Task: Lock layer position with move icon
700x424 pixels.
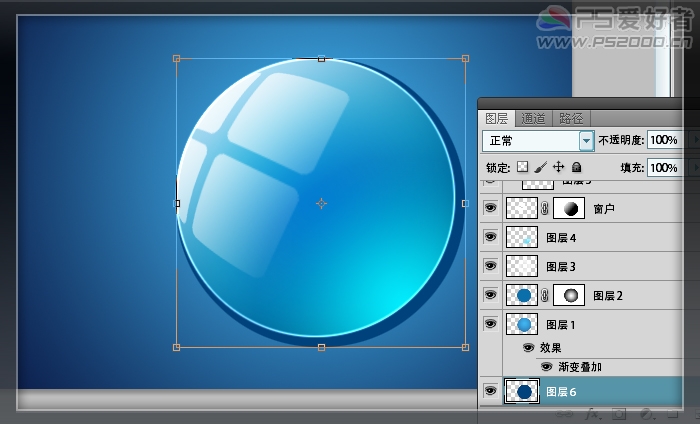Action: pos(558,167)
